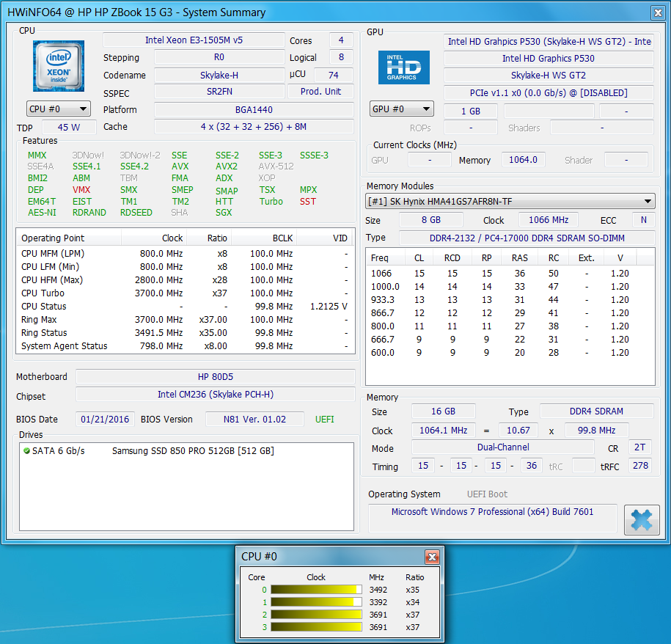Click the green SATA drive status icon
671x644 pixels.
(x=27, y=450)
